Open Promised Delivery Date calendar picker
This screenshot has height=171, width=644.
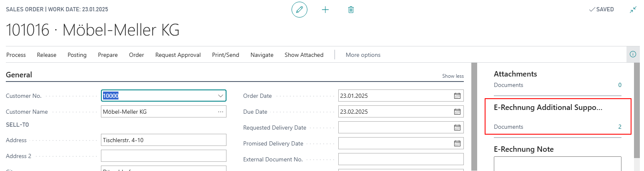pos(457,143)
